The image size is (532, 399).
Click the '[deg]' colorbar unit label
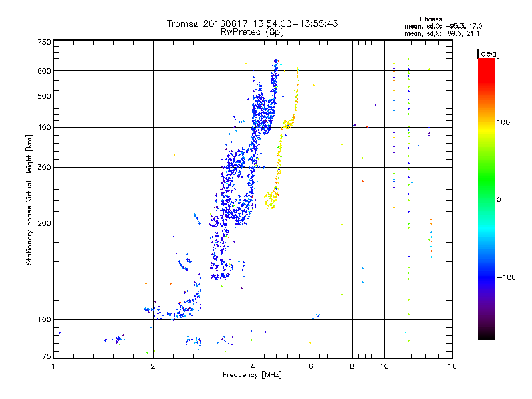[x=488, y=54]
